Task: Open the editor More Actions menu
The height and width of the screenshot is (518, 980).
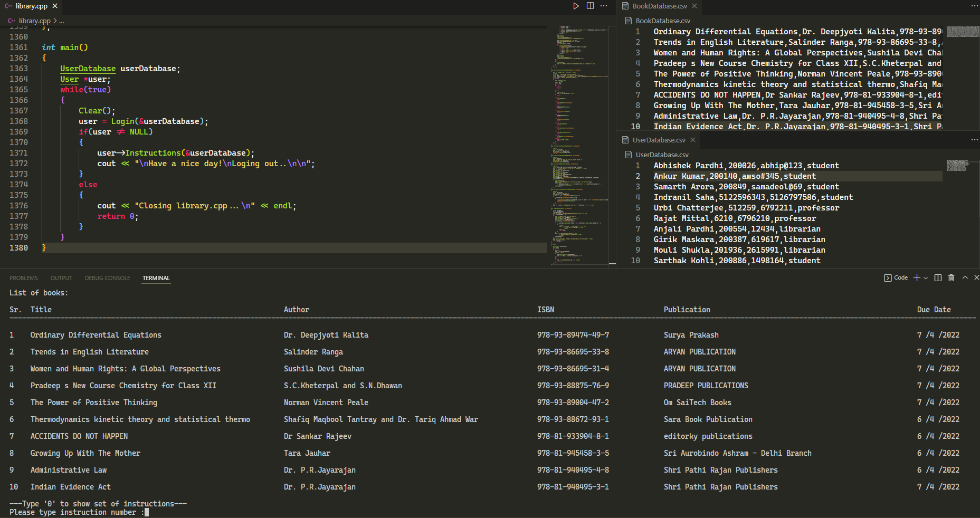Action: [x=604, y=6]
